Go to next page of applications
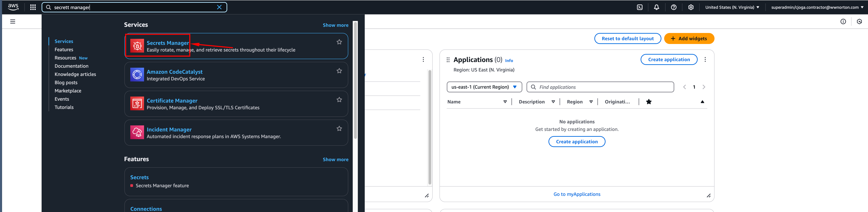The width and height of the screenshot is (868, 212). point(704,87)
